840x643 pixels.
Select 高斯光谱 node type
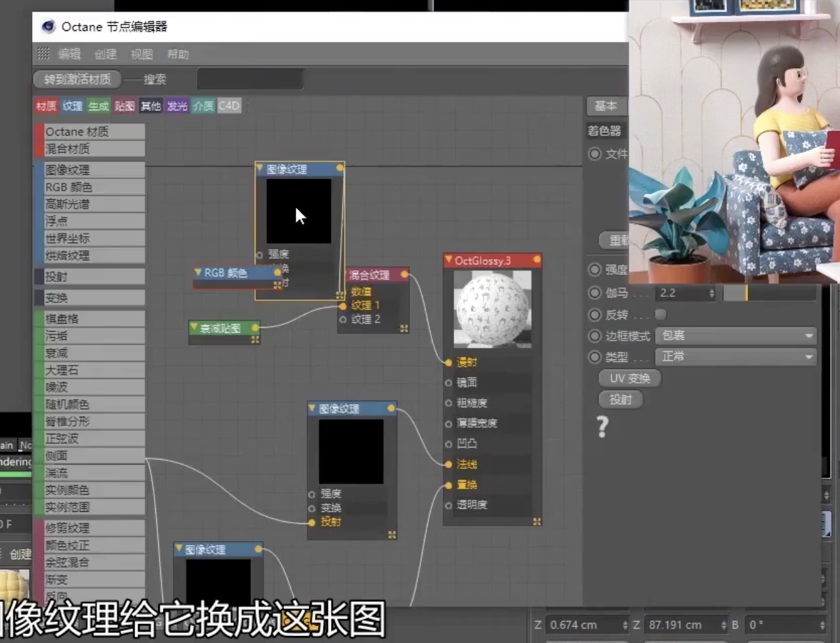[90, 204]
